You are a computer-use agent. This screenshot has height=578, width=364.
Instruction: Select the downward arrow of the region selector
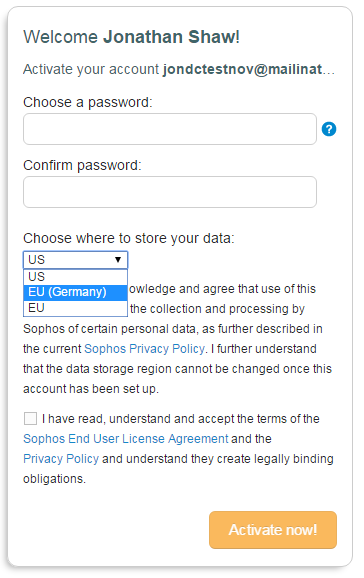[x=118, y=260]
